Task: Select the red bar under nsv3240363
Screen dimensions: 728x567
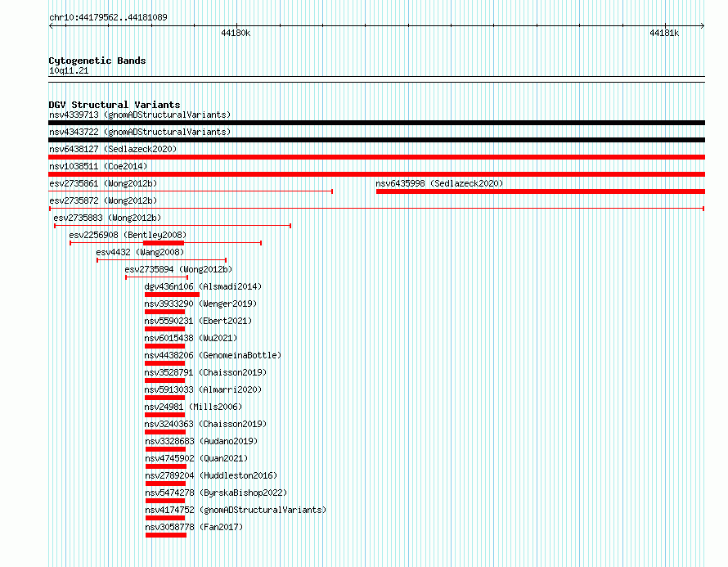Action: tap(165, 432)
